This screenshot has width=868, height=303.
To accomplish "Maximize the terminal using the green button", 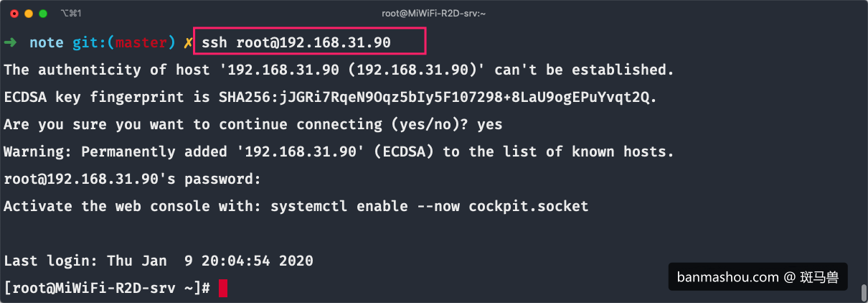I will click(43, 14).
